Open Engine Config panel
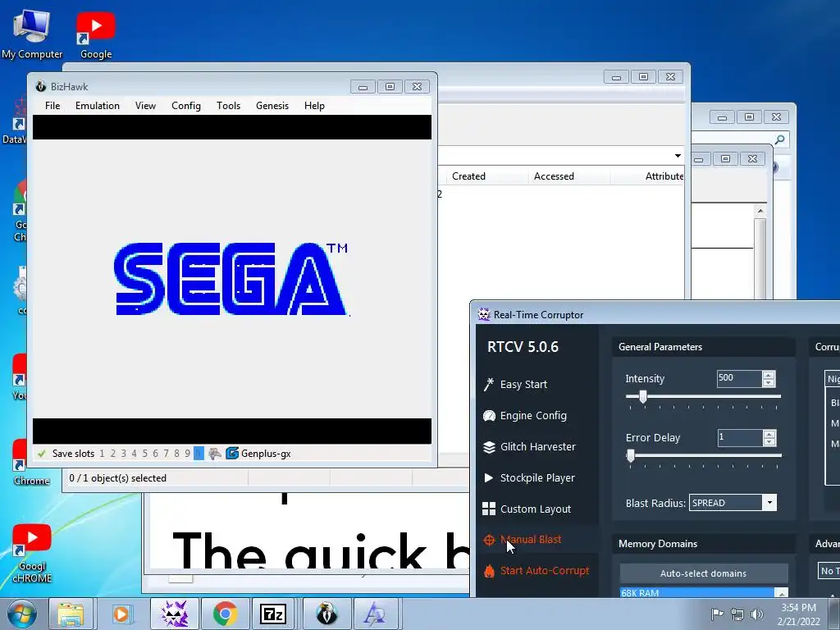 524,416
